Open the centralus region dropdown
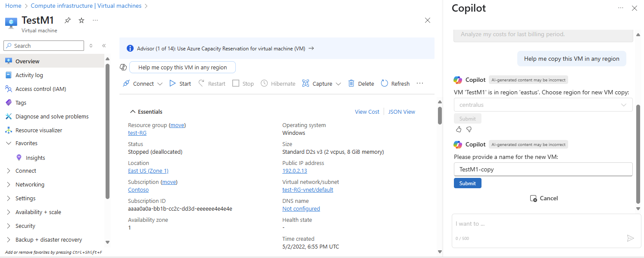This screenshot has height=258, width=644. click(543, 105)
